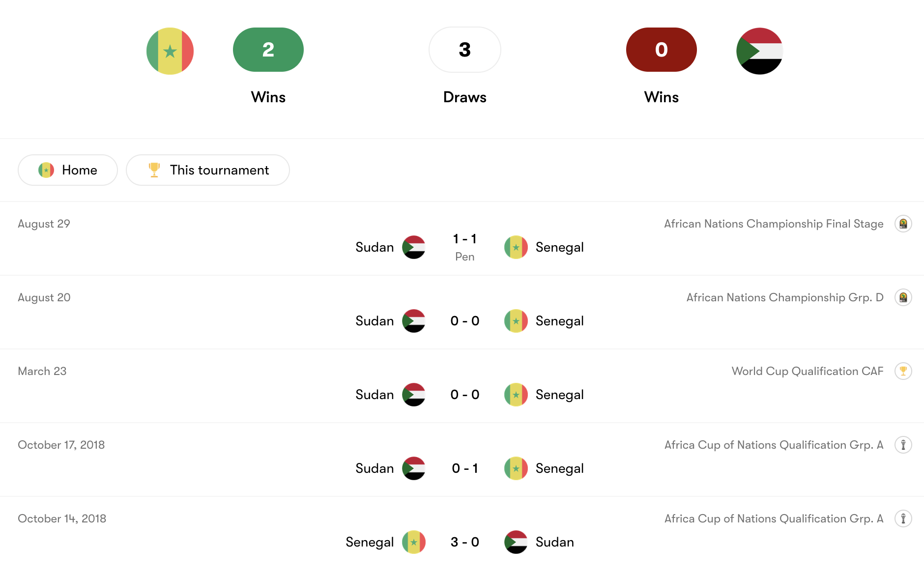Open the 0 - 1 October 17 match score

pos(464,468)
